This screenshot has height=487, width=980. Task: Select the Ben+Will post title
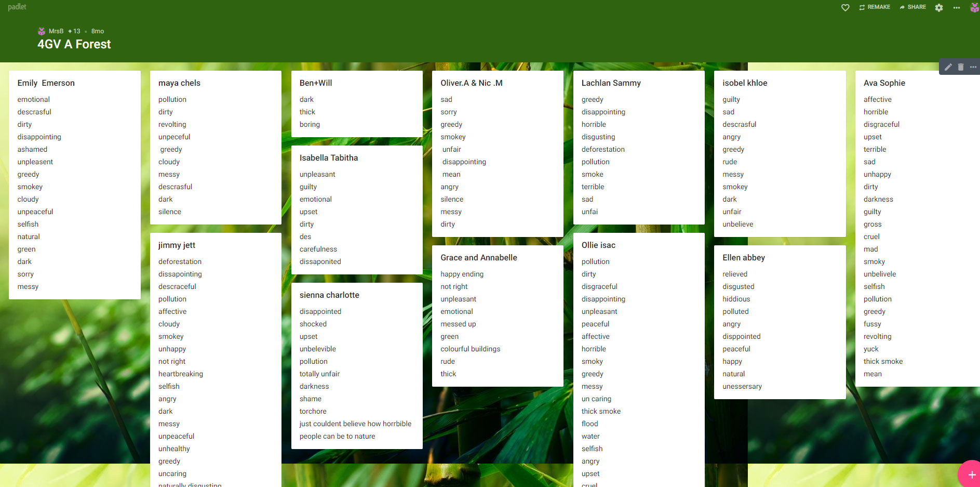point(316,83)
